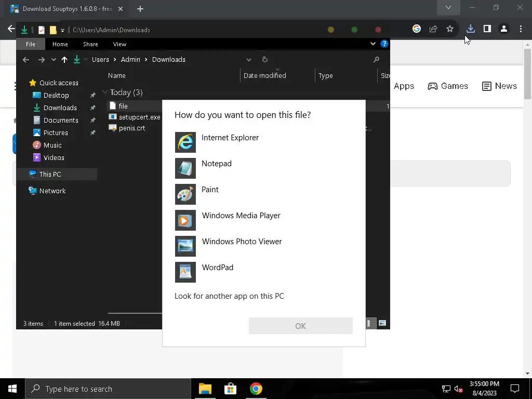Screen dimensions: 532x399
Task: Select the WordPad app icon
Action: point(185,272)
